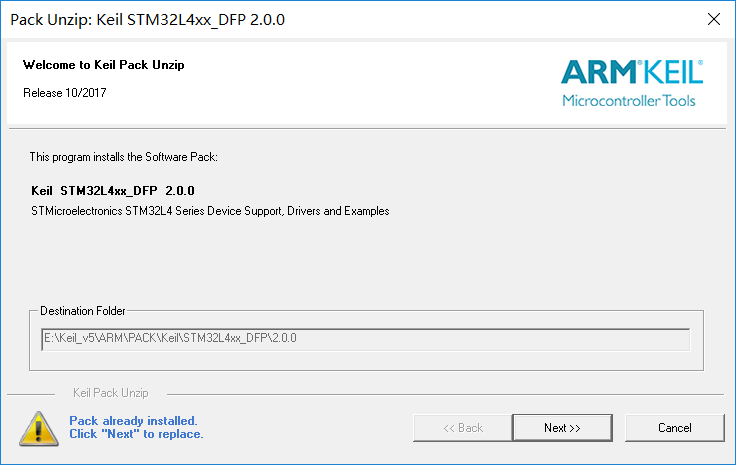Click the 'Click "Next" to replace' hint
The width and height of the screenshot is (736, 465).
pyautogui.click(x=136, y=434)
